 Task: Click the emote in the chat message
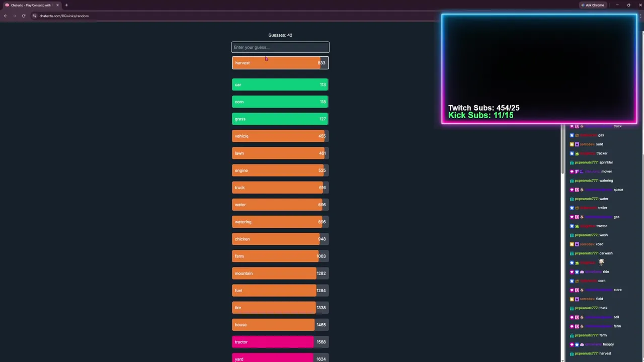pyautogui.click(x=601, y=262)
